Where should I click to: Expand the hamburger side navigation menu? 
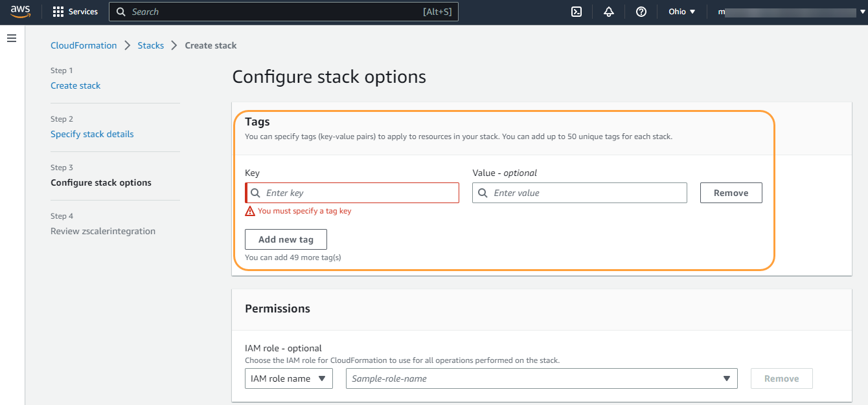(11, 39)
